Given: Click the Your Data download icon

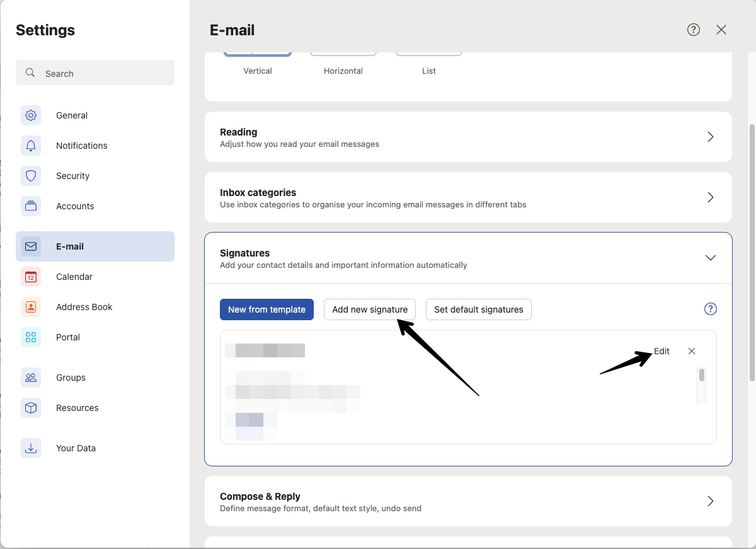Looking at the screenshot, I should coord(31,448).
